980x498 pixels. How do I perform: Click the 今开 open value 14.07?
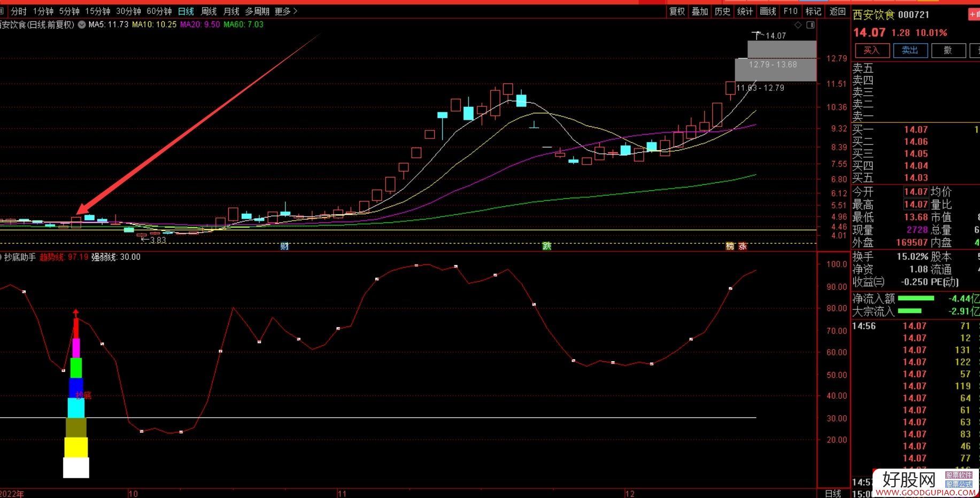pyautogui.click(x=916, y=192)
